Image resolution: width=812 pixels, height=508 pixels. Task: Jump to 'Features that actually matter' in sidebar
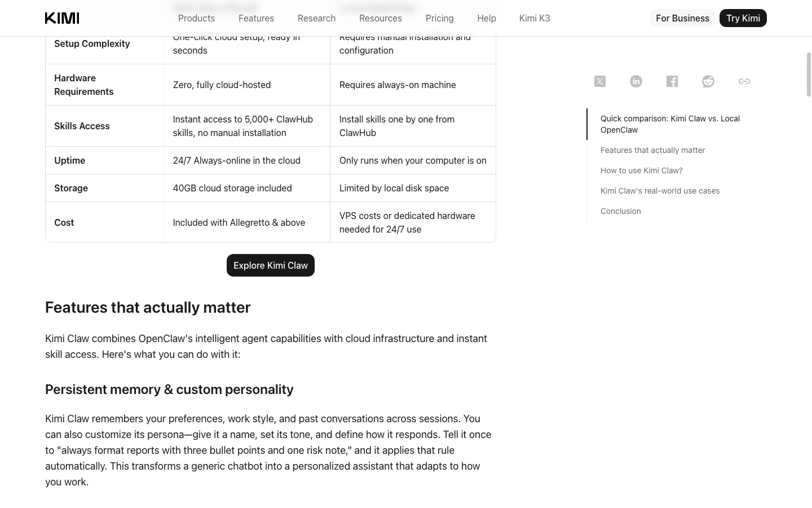pyautogui.click(x=652, y=150)
